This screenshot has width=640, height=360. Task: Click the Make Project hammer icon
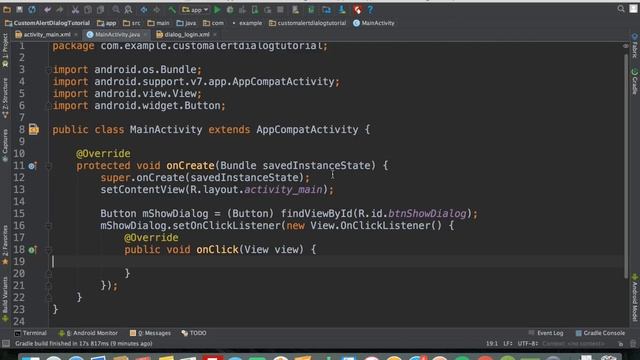point(172,9)
